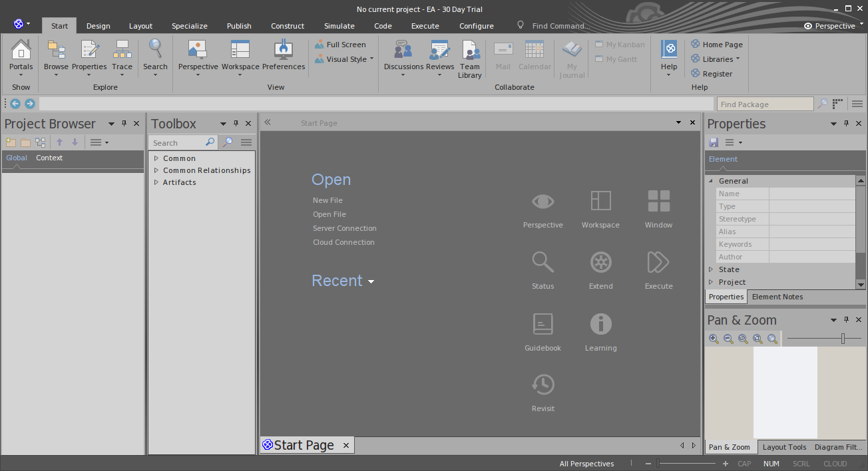Expand the State properties section
Image resolution: width=868 pixels, height=471 pixels.
point(711,269)
